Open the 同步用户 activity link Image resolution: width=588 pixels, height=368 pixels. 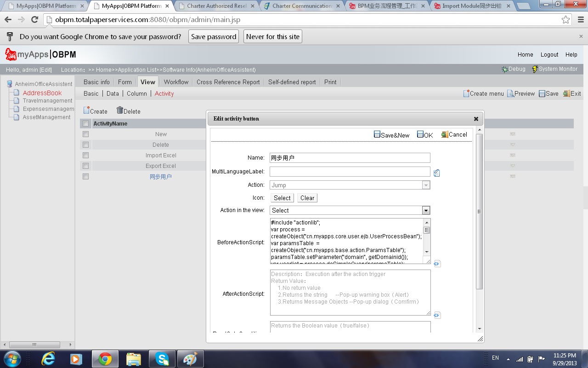pyautogui.click(x=161, y=177)
